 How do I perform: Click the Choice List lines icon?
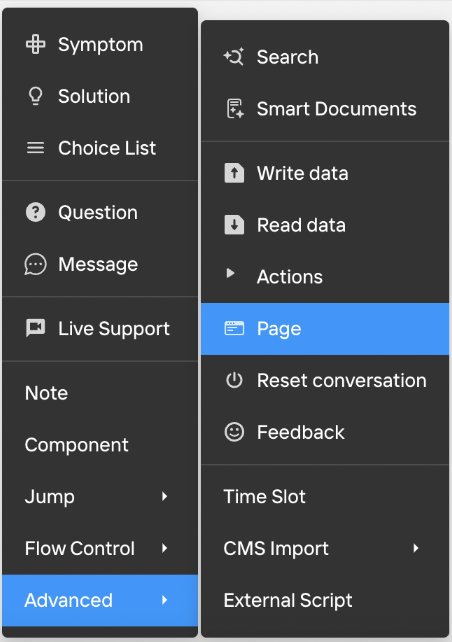click(x=36, y=148)
